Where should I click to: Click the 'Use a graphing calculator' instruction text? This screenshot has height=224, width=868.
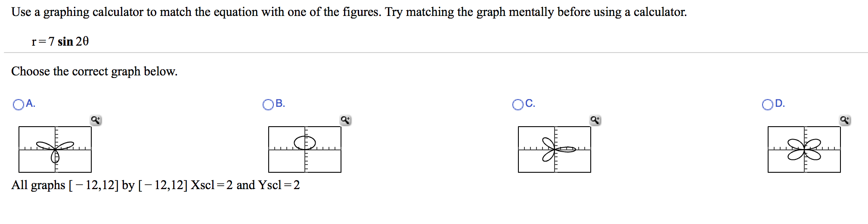[x=349, y=12]
